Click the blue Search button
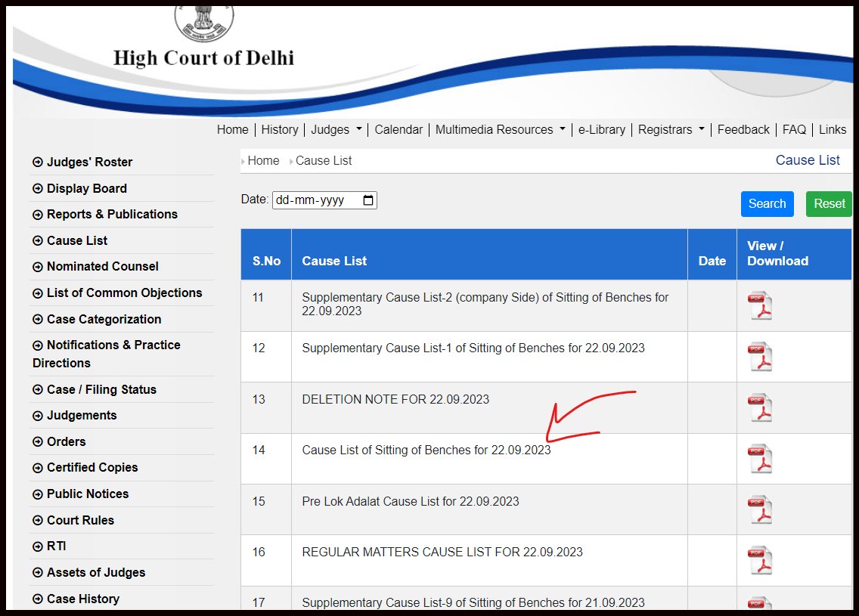 coord(767,203)
